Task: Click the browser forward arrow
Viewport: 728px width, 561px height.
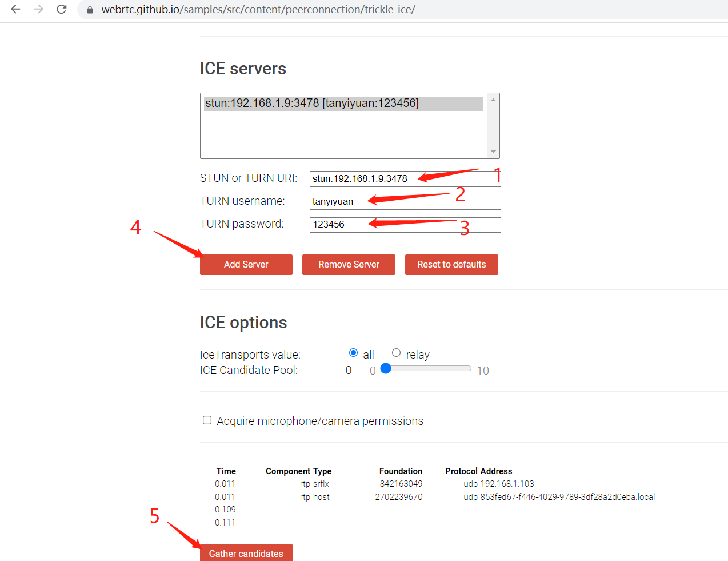Action: point(38,10)
